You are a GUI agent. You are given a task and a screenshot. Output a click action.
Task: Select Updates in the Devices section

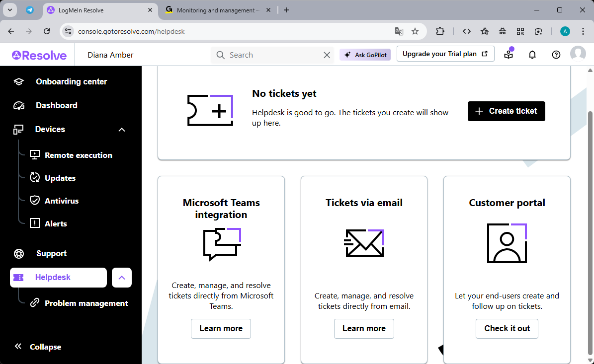pos(60,177)
